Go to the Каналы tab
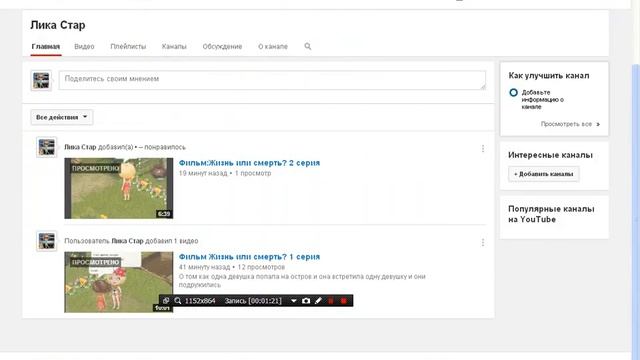The height and width of the screenshot is (360, 640). pos(174,47)
